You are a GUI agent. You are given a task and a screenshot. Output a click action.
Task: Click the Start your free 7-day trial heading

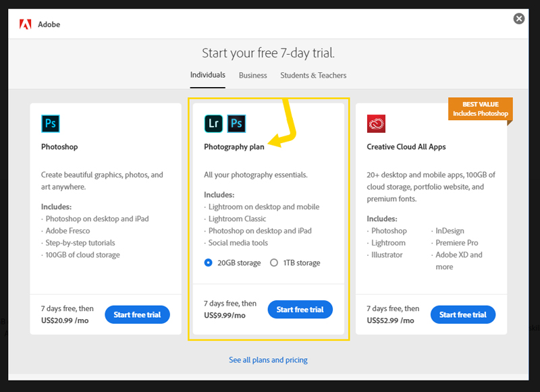[x=268, y=53]
